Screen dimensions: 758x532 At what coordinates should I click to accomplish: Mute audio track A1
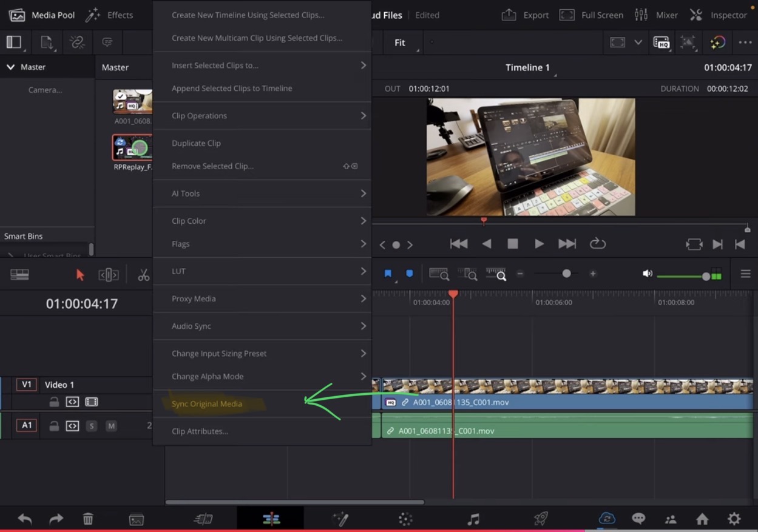pyautogui.click(x=111, y=426)
